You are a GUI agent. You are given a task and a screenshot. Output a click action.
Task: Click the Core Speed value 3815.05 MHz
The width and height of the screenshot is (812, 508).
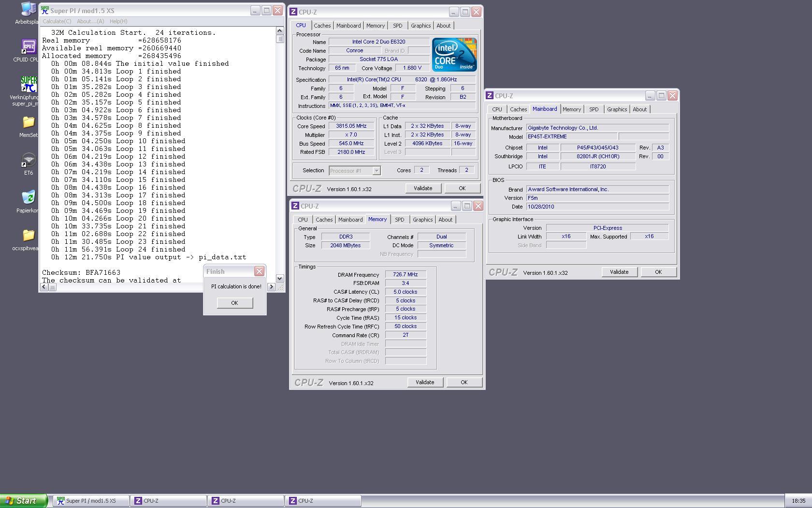point(351,126)
